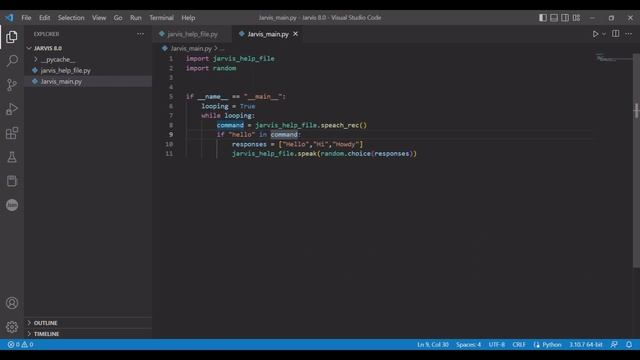Open the View menu
Screen dimensions: 640x360
click(99, 18)
